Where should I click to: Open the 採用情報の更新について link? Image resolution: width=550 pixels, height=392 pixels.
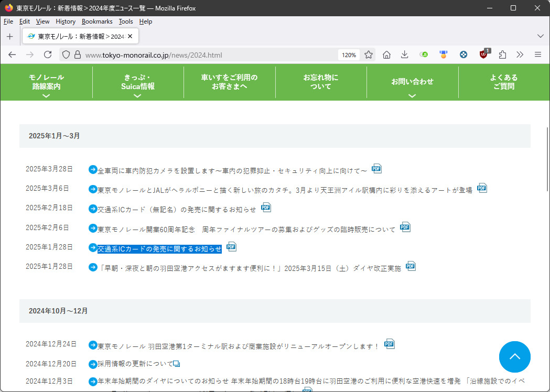coord(135,364)
